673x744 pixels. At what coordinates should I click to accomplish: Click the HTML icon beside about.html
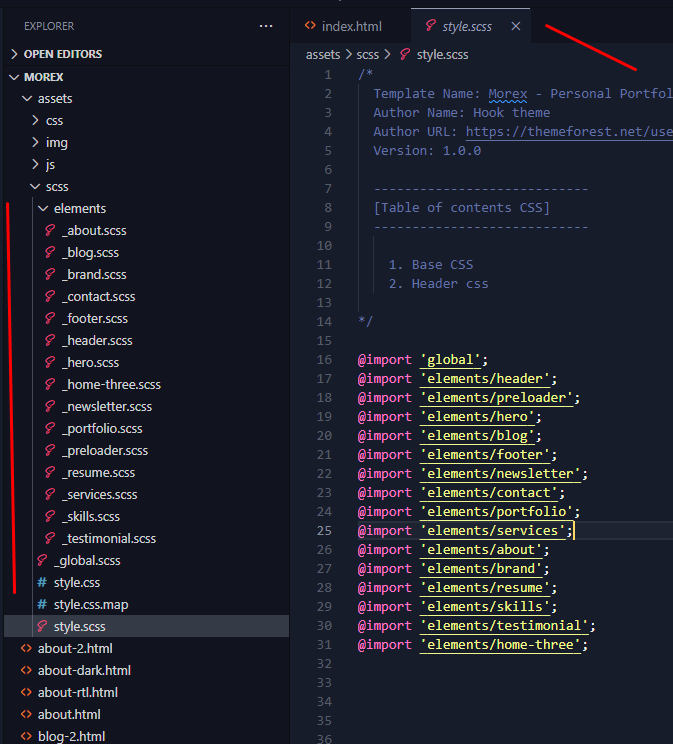(27, 714)
